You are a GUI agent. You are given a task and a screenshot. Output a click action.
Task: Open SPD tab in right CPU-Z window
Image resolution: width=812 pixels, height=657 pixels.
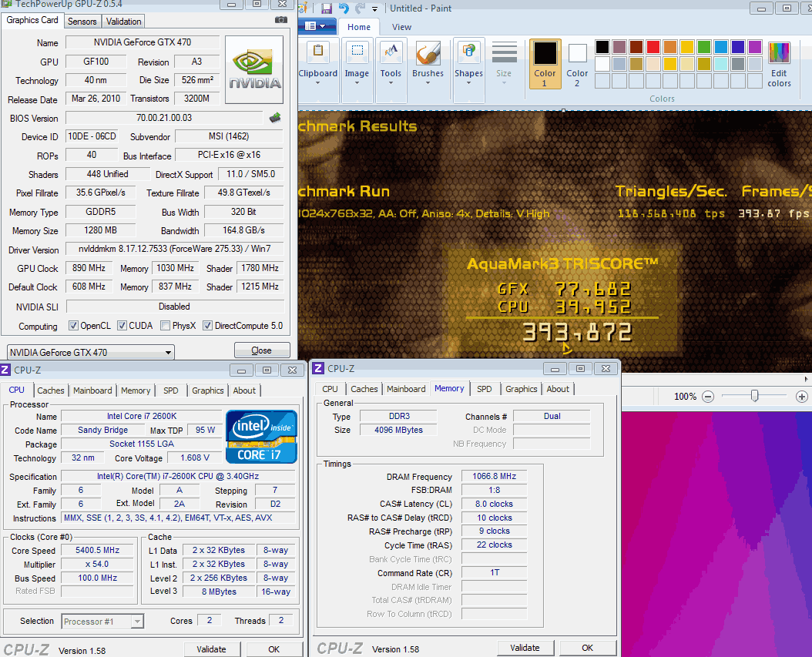pyautogui.click(x=485, y=389)
